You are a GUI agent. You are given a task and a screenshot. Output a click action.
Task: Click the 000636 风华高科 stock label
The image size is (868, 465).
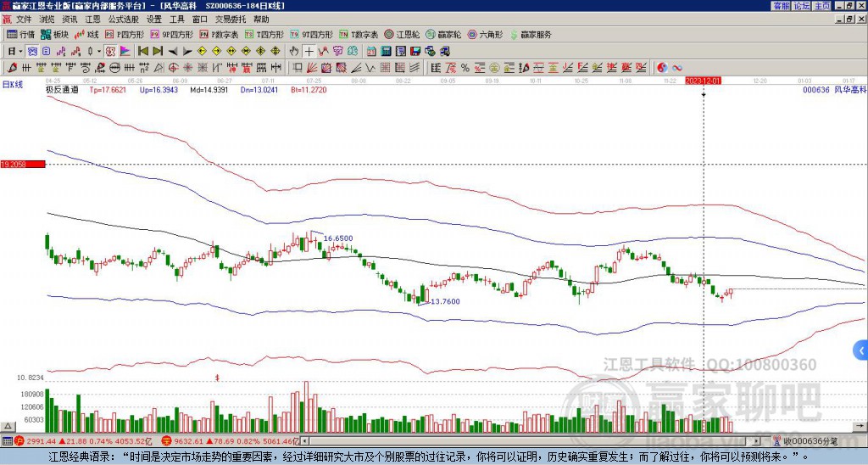click(834, 89)
